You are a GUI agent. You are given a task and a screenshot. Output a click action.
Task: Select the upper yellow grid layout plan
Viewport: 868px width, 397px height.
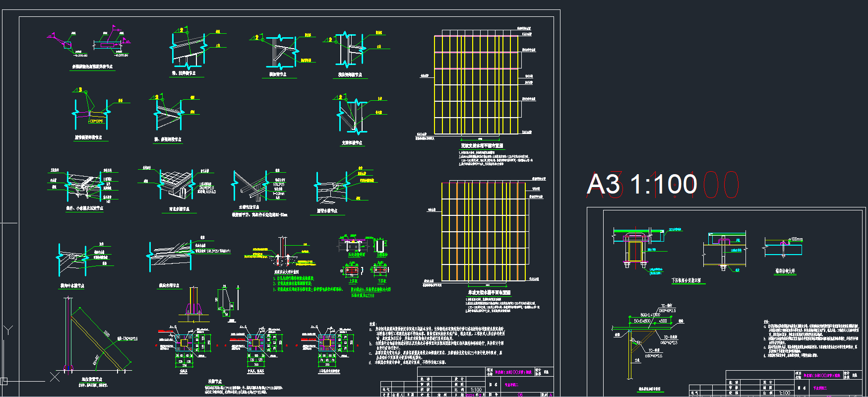476,84
